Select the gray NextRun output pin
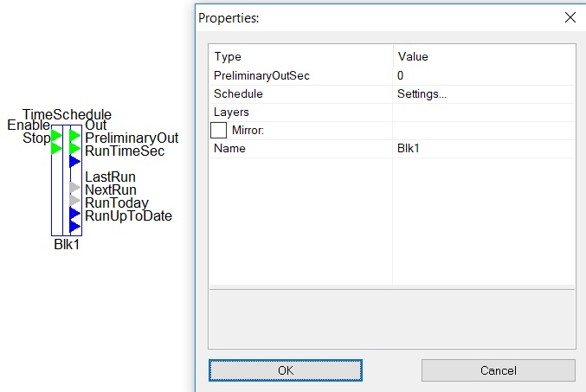586x392 pixels. [x=74, y=200]
